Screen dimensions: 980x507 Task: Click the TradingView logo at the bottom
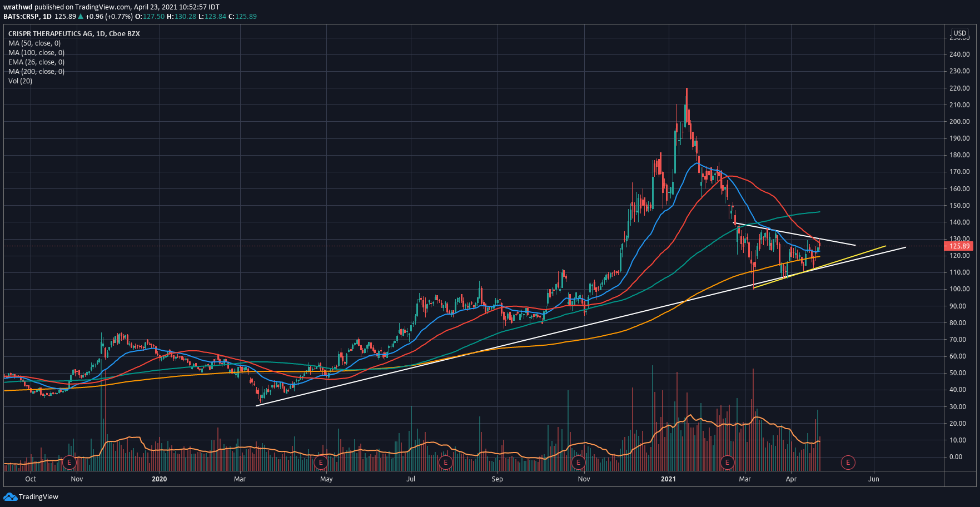click(x=31, y=496)
